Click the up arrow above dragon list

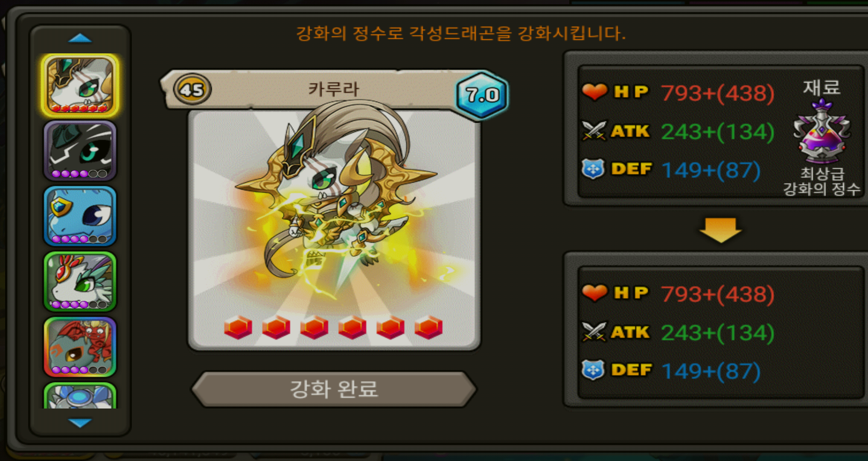80,38
